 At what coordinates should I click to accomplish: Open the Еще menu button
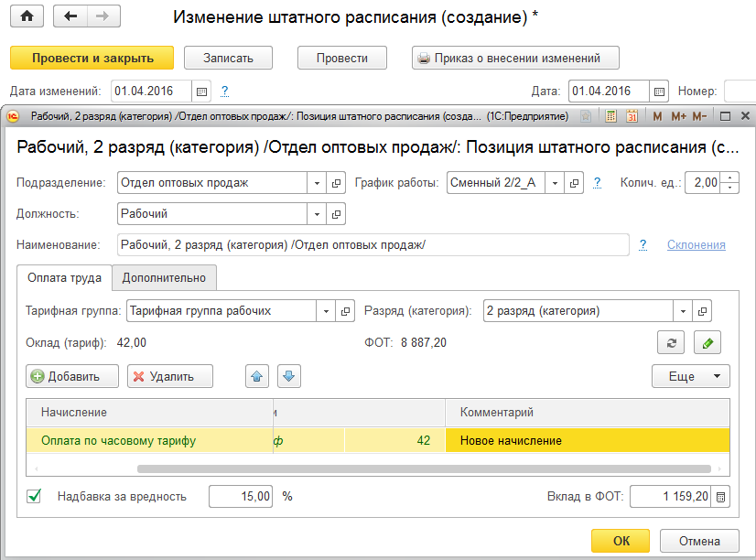(690, 376)
